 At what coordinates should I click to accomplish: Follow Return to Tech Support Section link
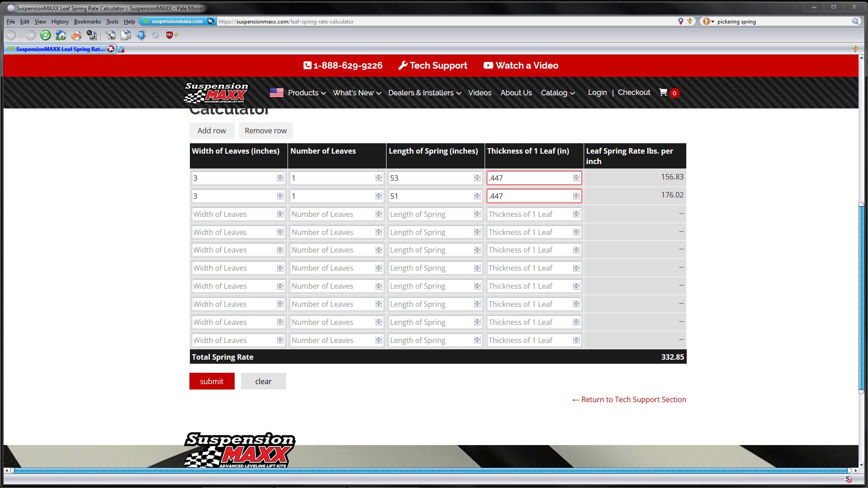(x=629, y=399)
